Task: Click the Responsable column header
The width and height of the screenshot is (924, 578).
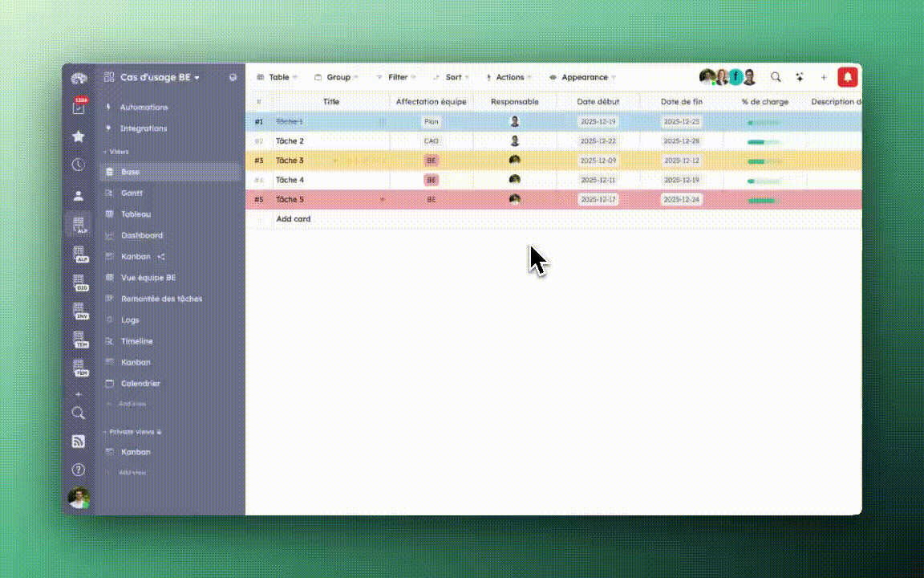Action: (x=514, y=101)
